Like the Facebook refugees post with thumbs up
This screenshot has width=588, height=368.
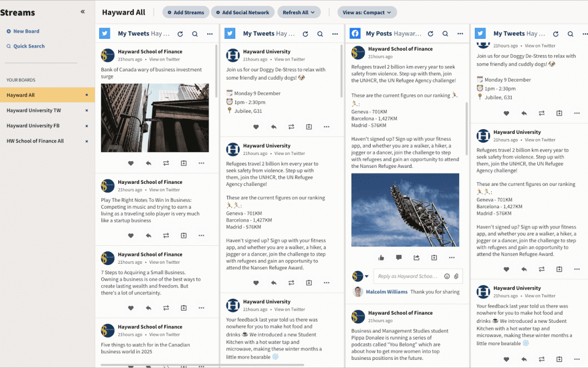tap(381, 257)
